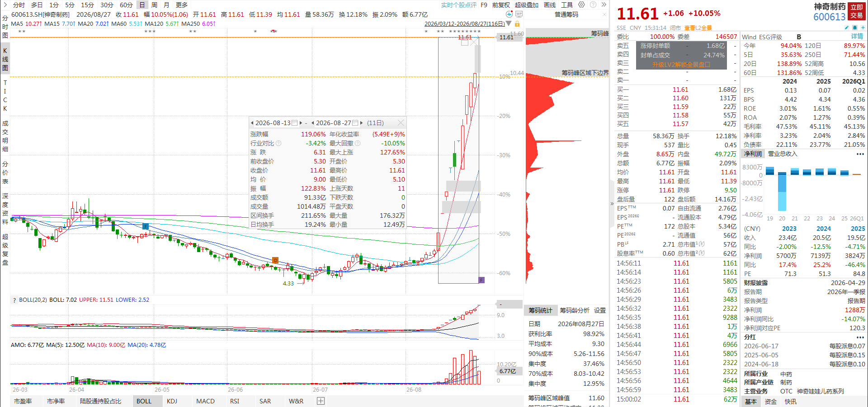Switch to 筹码龄分析 tab

click(575, 310)
